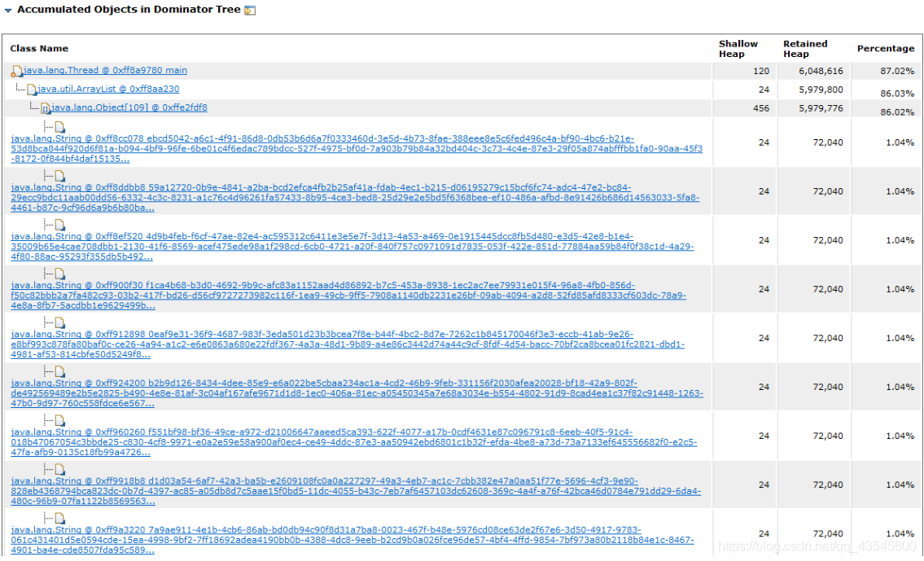Click object icon above String 0xff900f30
This screenshot has width=924, height=561.
(x=59, y=274)
